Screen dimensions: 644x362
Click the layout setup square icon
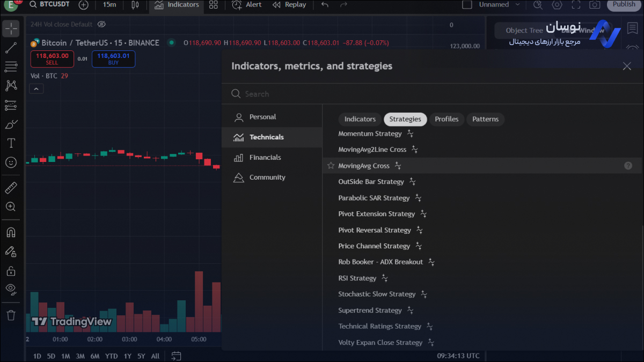[x=467, y=5]
